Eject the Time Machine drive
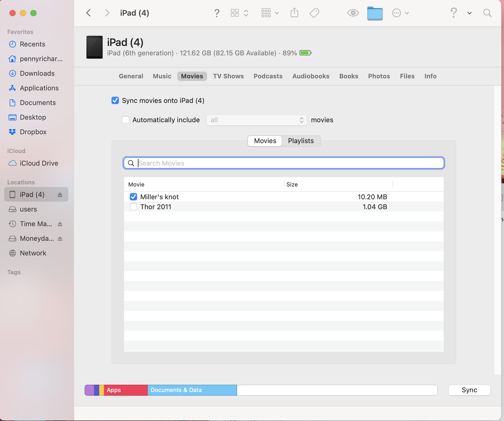Screen dimensions: 504x421 [x=60, y=224]
